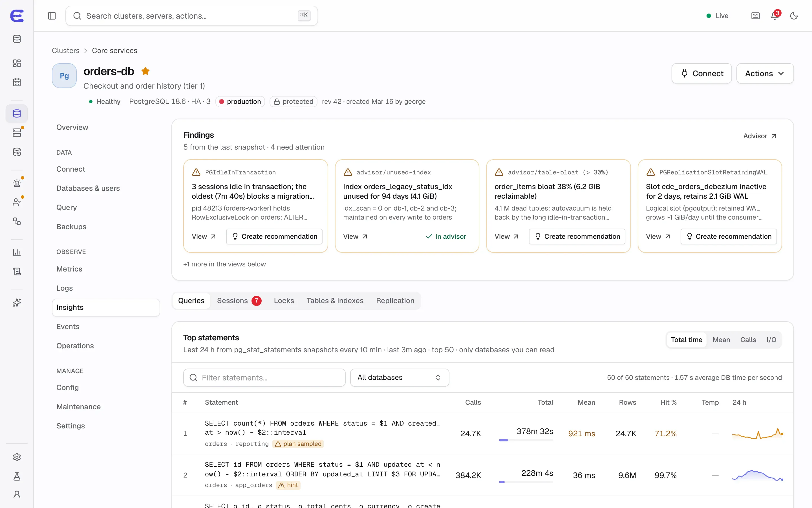Focus the Filter statements field
The height and width of the screenshot is (508, 812).
tap(264, 378)
